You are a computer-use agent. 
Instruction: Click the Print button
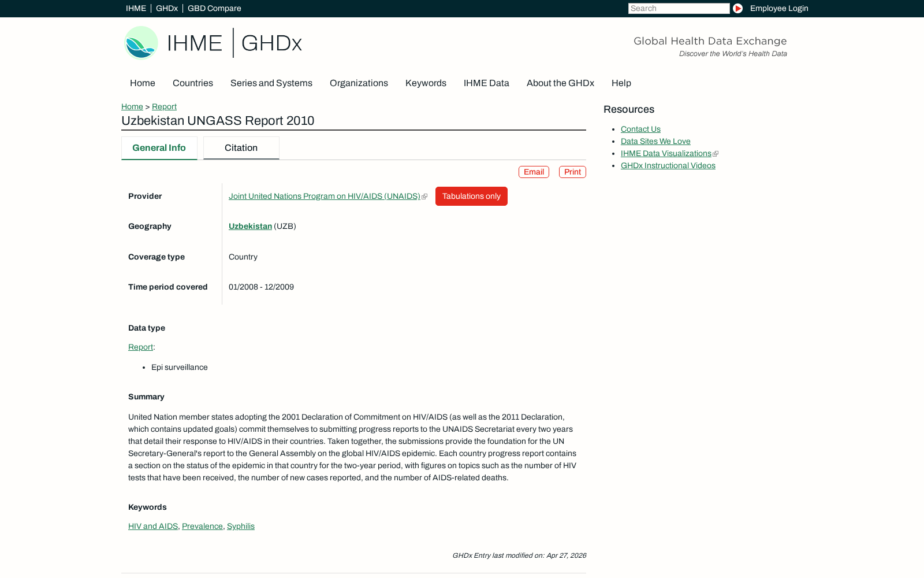[572, 172]
